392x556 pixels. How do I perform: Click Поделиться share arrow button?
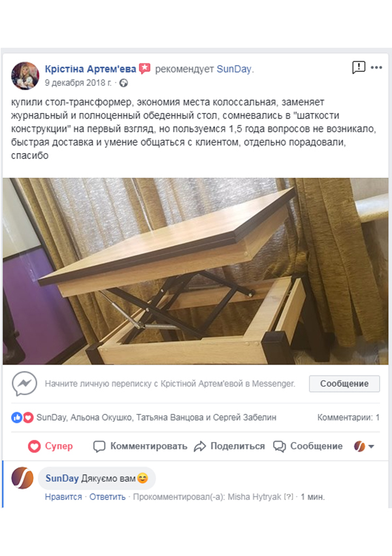tap(229, 446)
